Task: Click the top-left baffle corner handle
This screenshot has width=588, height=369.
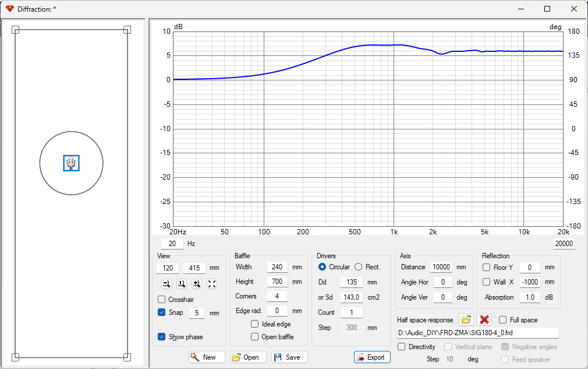Action: (15, 30)
